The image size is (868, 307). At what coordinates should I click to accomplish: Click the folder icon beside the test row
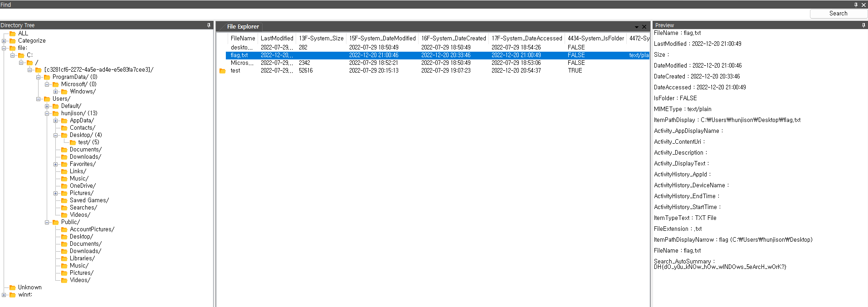point(222,71)
